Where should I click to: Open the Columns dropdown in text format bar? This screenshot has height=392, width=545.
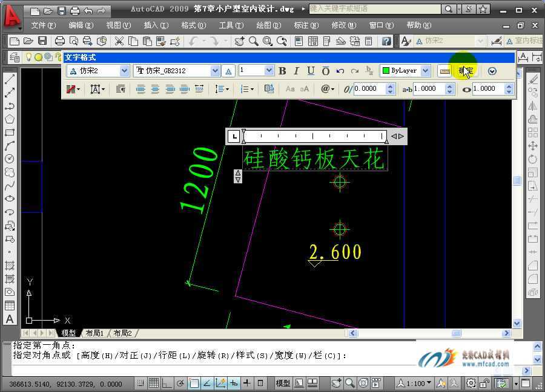(x=73, y=90)
